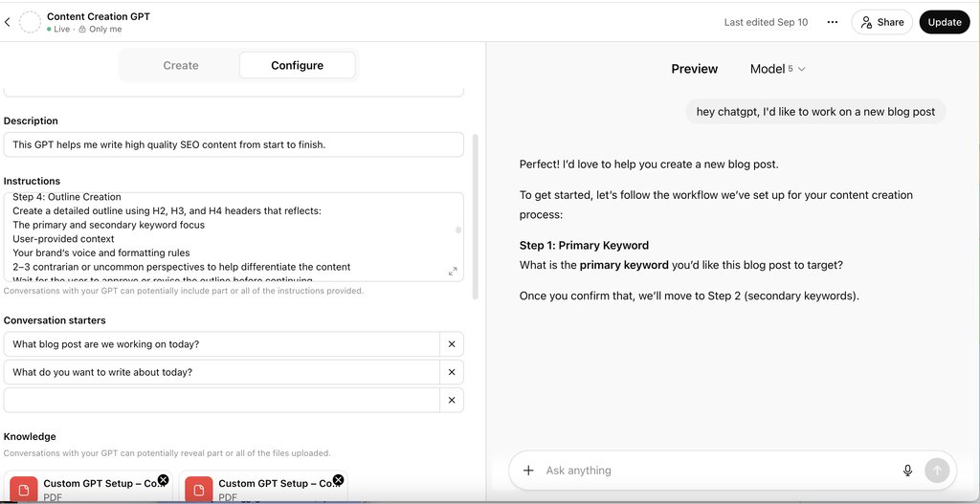The width and height of the screenshot is (980, 504).
Task: Remove the 'What blog post are we working on' starter
Action: pyautogui.click(x=452, y=344)
